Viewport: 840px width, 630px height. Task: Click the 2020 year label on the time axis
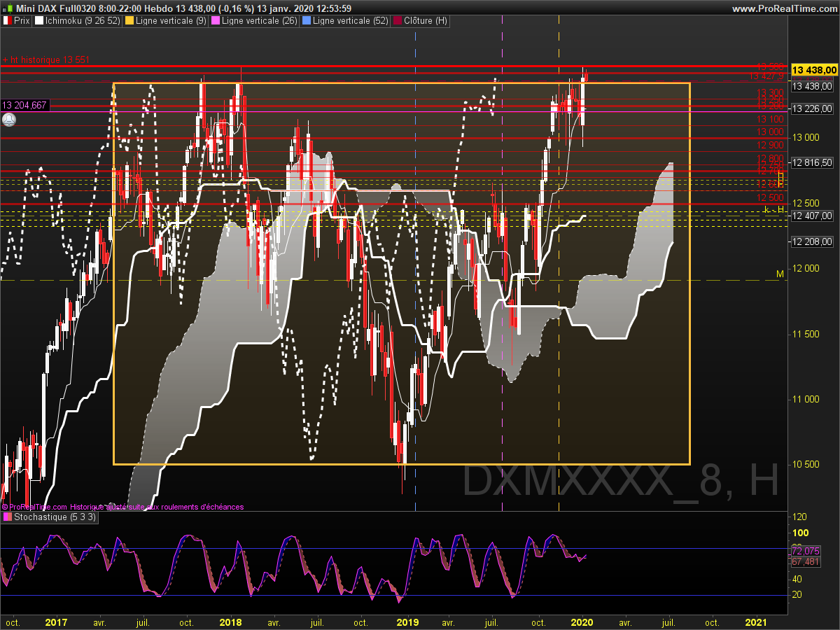(x=582, y=622)
